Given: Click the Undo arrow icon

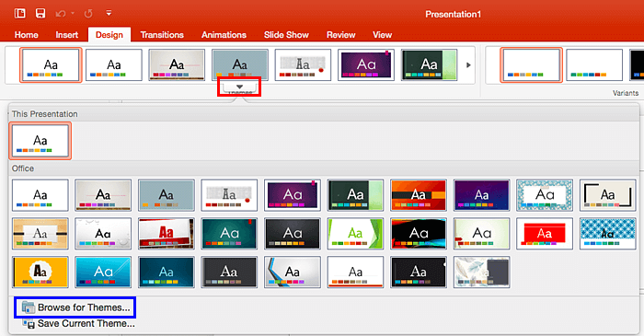Looking at the screenshot, I should 61,14.
